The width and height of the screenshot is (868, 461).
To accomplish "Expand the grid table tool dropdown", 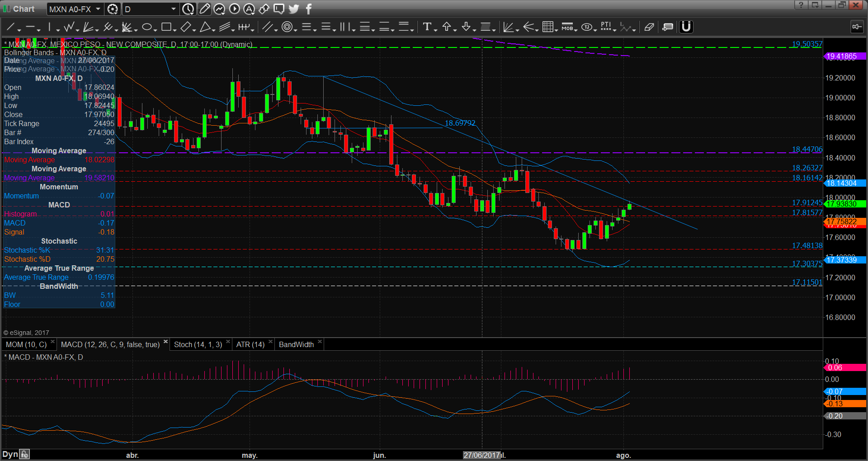I will pos(557,30).
